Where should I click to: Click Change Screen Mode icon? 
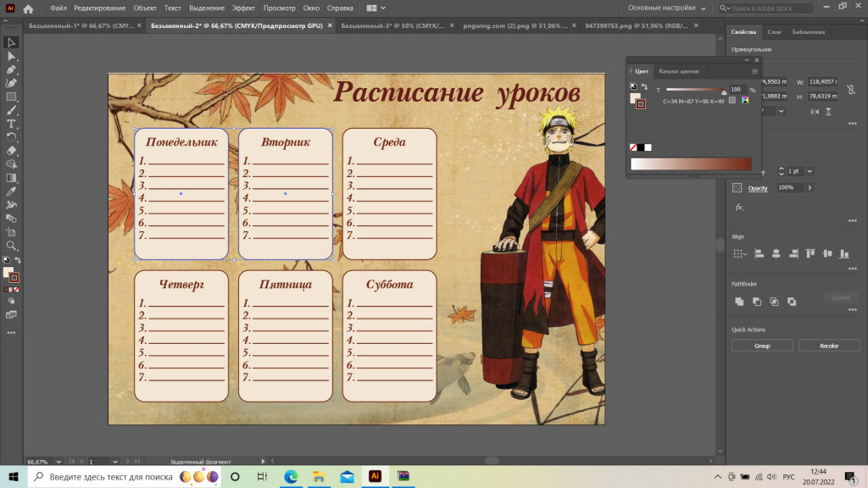click(11, 315)
